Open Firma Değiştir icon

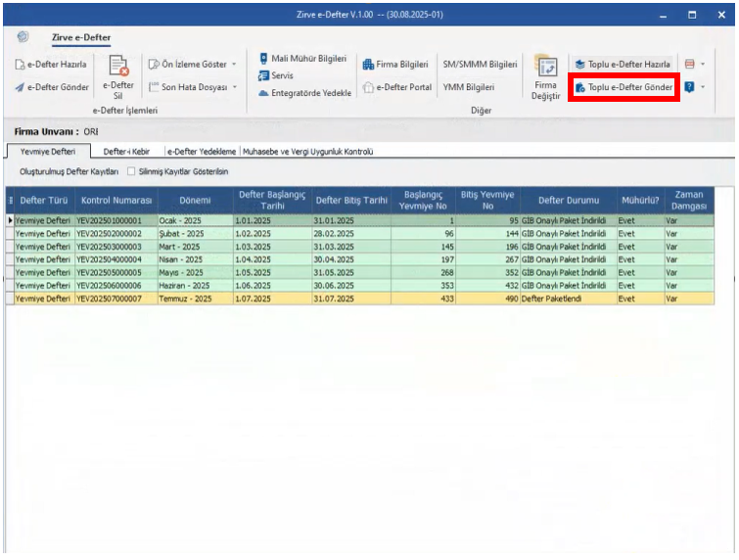(547, 66)
